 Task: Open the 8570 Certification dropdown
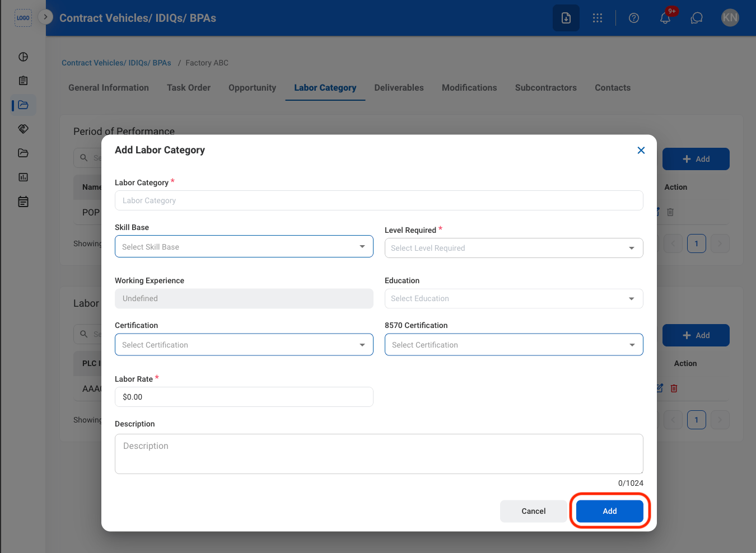pos(514,345)
